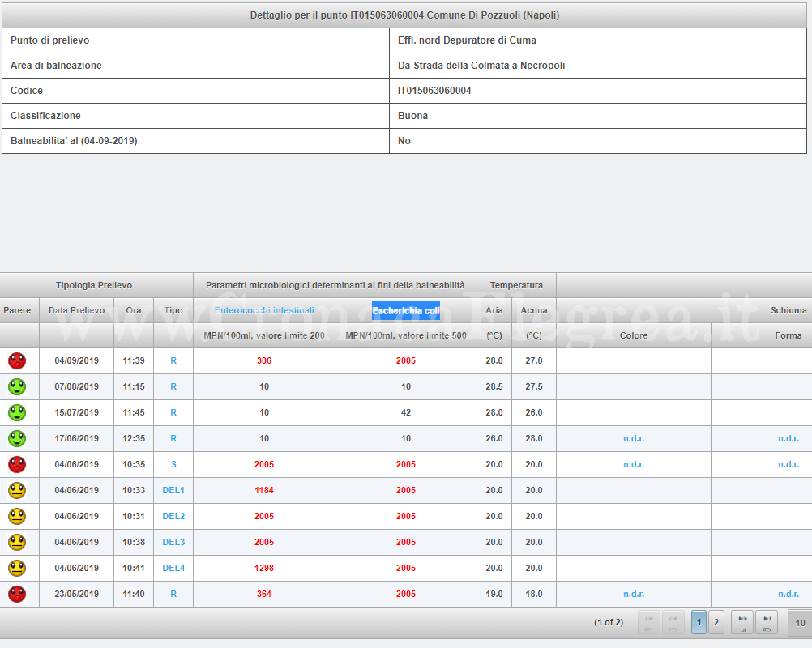This screenshot has height=648, width=812.
Task: Click the Acqua temperature column header
Action: (x=534, y=310)
